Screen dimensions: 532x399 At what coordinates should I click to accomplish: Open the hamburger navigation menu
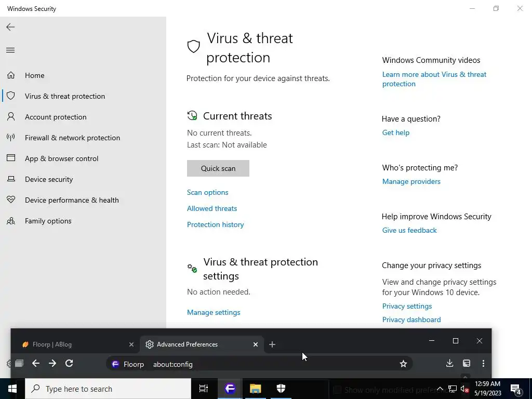[x=10, y=50]
